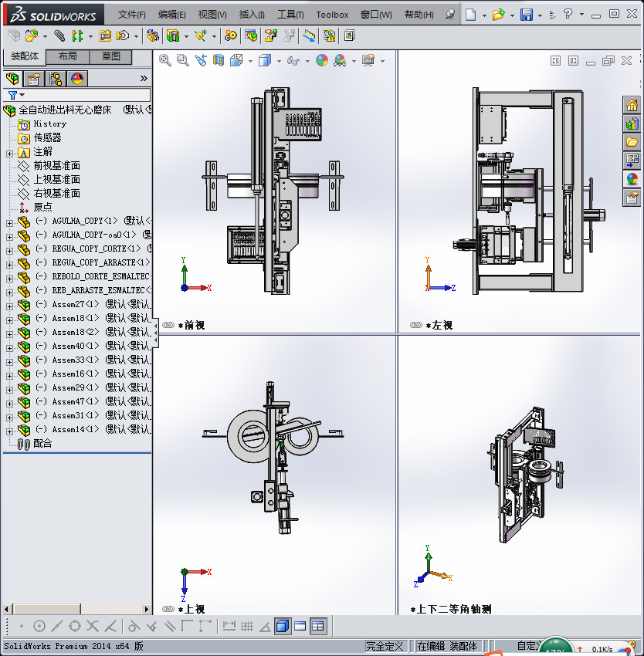
Task: Switch to the 布局 tab
Action: tap(67, 56)
